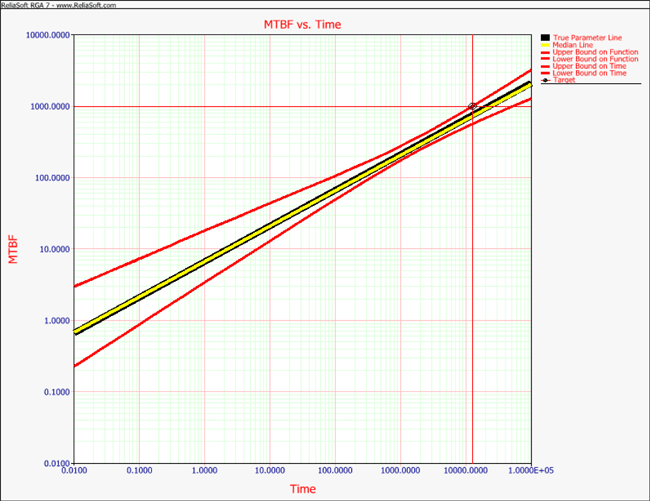Click the red Upper Bound on Function swatch

tap(546, 52)
